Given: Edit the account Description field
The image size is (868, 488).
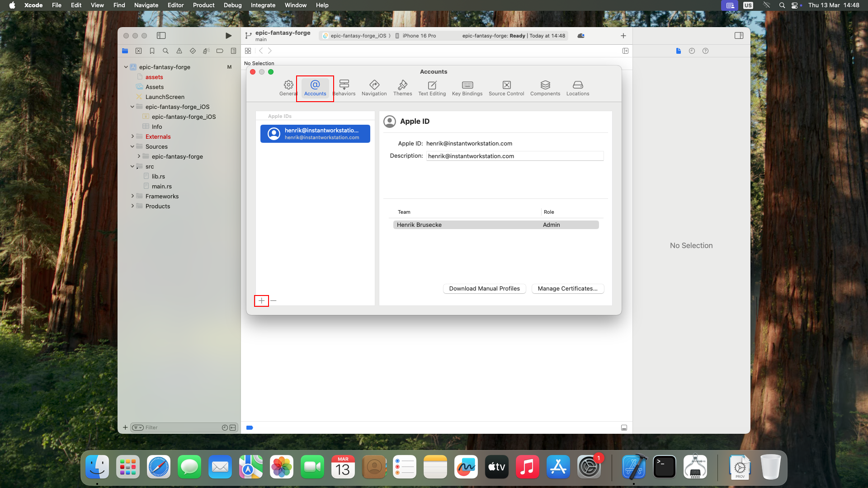Looking at the screenshot, I should coord(515,156).
